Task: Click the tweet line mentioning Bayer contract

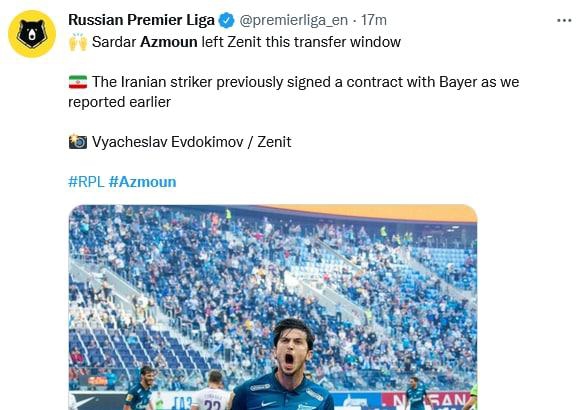Action: point(294,92)
